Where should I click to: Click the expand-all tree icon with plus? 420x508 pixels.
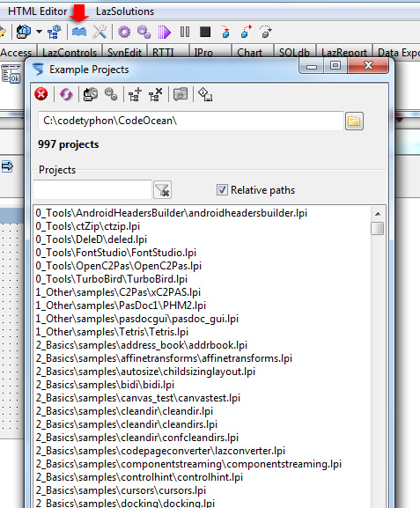click(135, 94)
